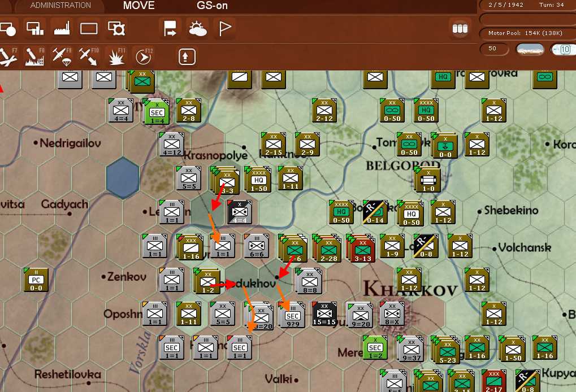Select the F9 air transport parachute mode
576x392 pixels.
coord(62,57)
